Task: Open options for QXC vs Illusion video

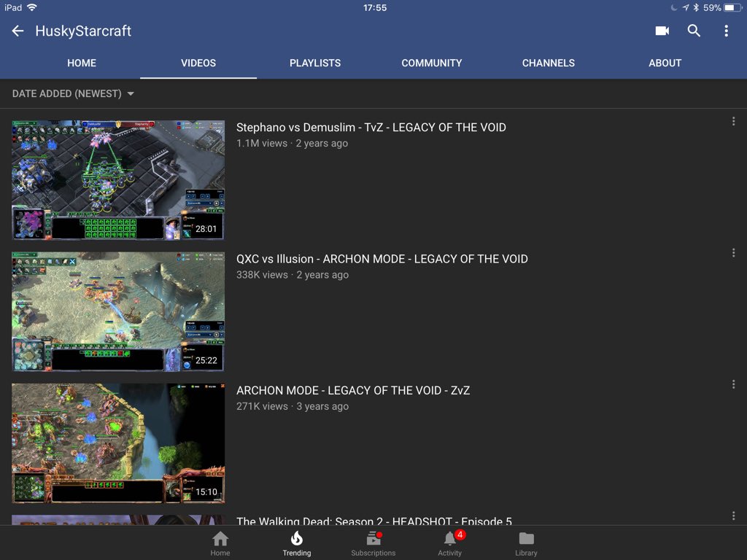Action: point(733,253)
